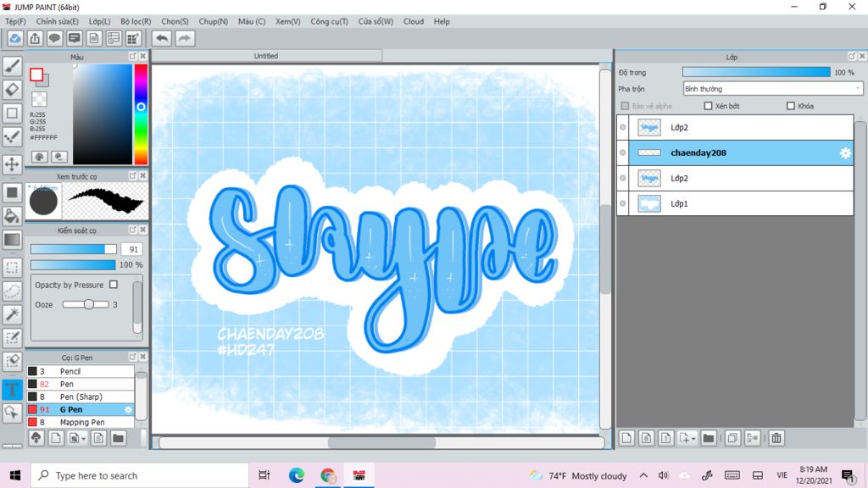Select the Text tool
868x488 pixels.
click(x=12, y=389)
